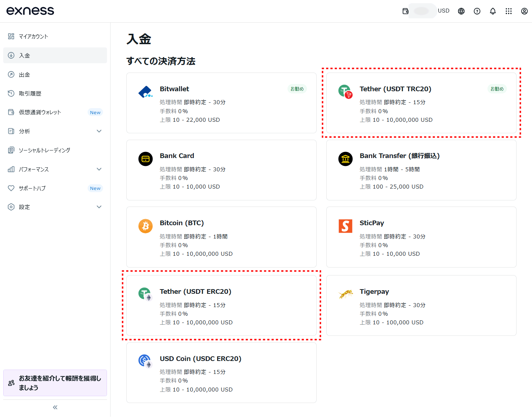Choose Bank Card deposit method
The image size is (532, 417).
coord(221,170)
